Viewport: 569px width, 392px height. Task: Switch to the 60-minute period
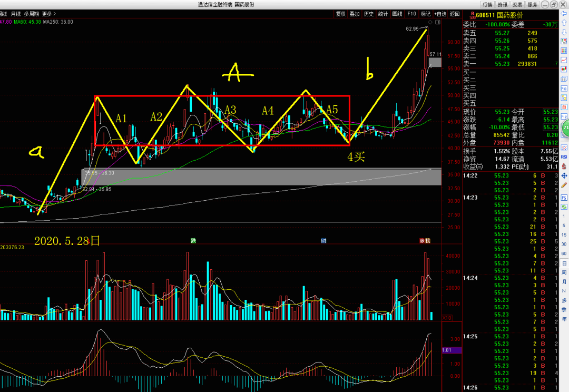(564, 254)
